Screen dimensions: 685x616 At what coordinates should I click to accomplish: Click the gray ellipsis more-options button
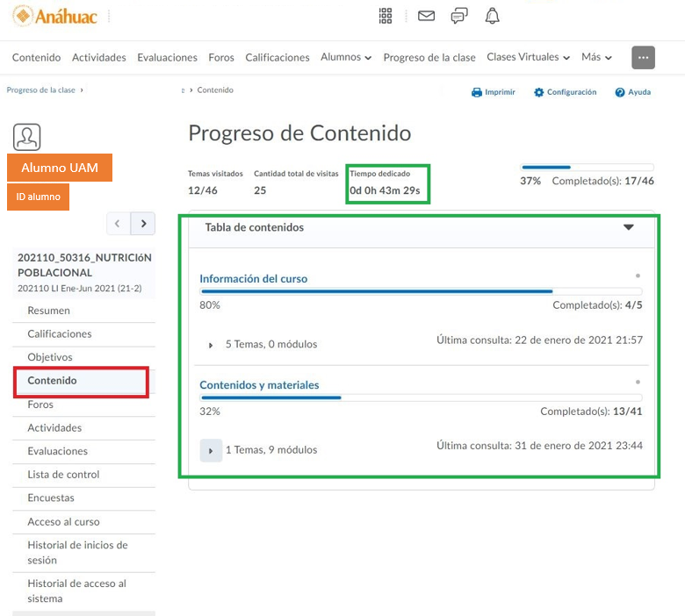click(x=643, y=57)
